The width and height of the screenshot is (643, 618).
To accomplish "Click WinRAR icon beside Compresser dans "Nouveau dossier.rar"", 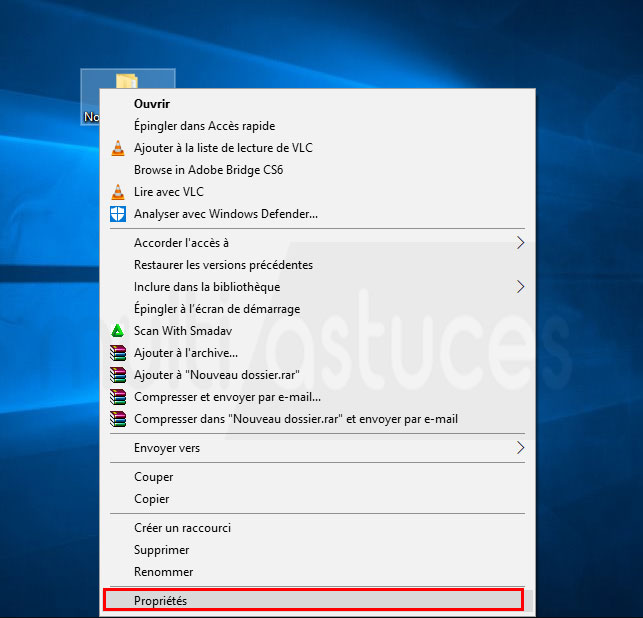I will (x=117, y=419).
